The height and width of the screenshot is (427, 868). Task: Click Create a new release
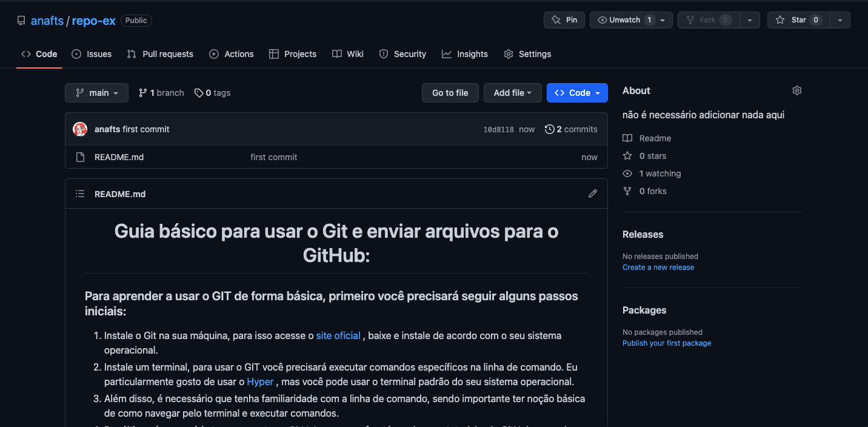pos(658,267)
